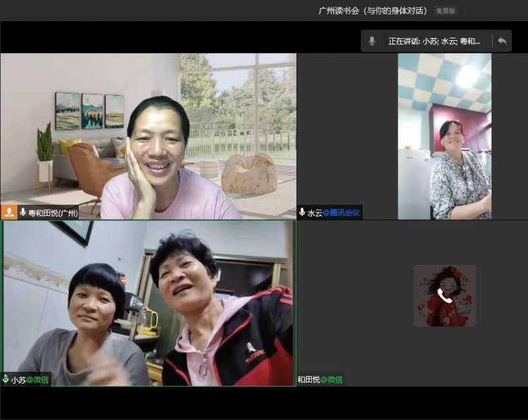Screen dimensions: 528x420
Task: Click the 水云@腾讯会议 name label
Action: pyautogui.click(x=334, y=213)
